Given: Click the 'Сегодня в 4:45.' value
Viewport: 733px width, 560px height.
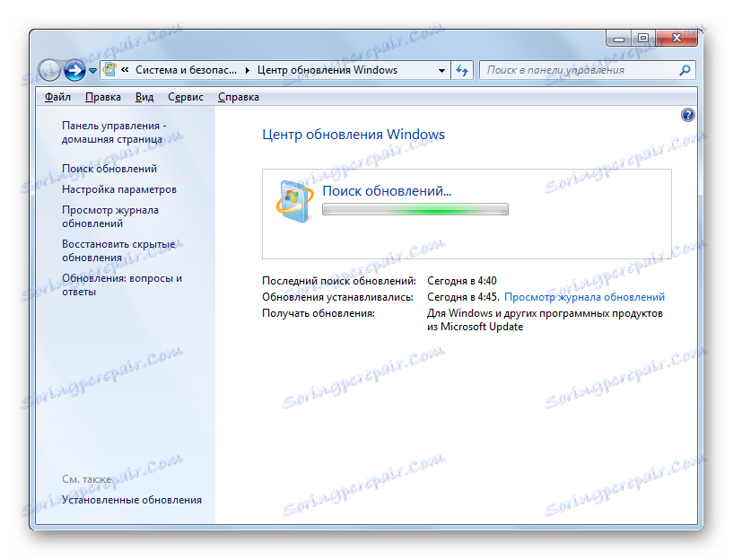Looking at the screenshot, I should click(x=463, y=297).
